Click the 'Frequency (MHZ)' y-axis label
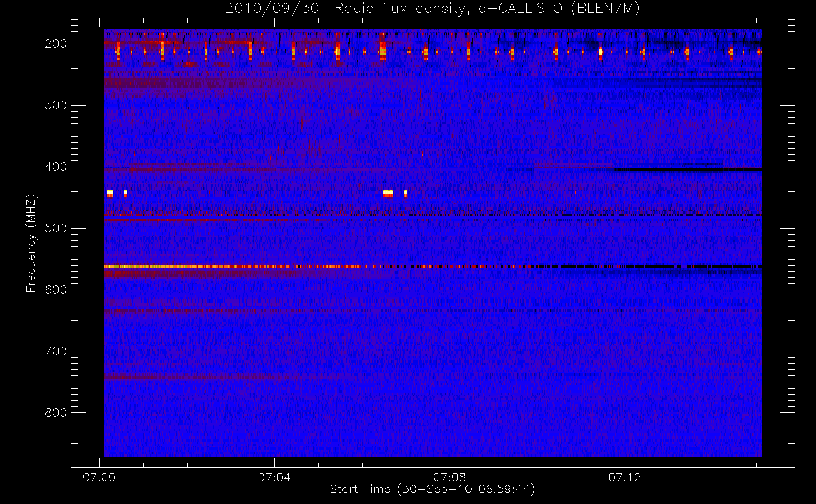Screen dimensions: 816x504 (x=31, y=243)
